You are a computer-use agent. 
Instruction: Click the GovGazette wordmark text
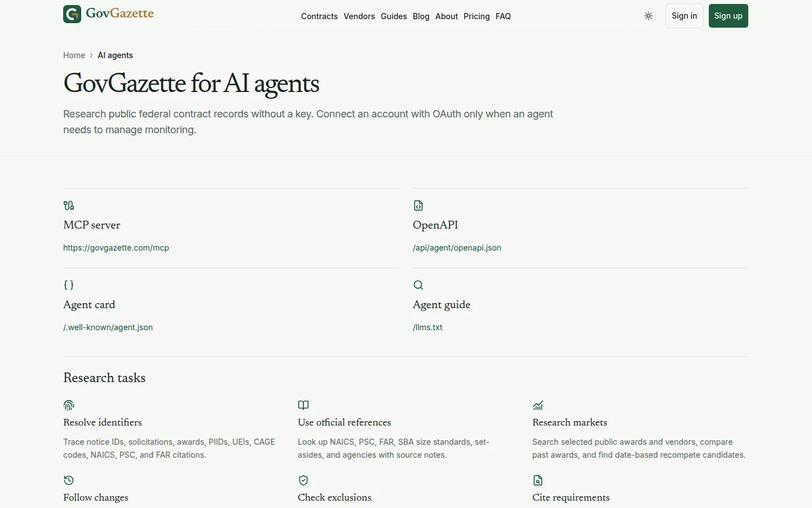[120, 14]
